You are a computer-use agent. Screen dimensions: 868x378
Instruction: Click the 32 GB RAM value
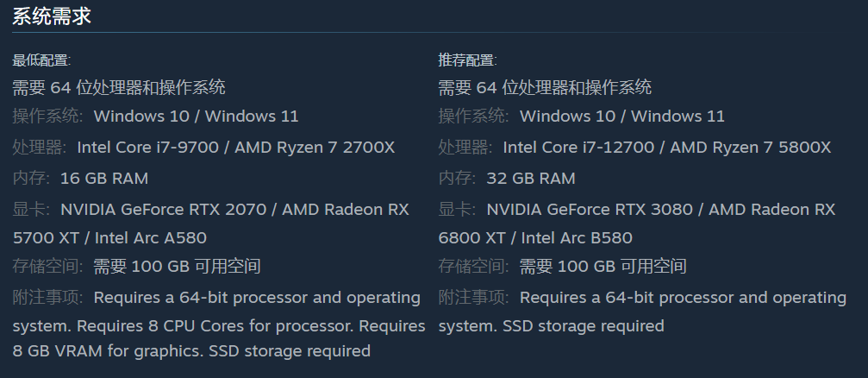531,179
